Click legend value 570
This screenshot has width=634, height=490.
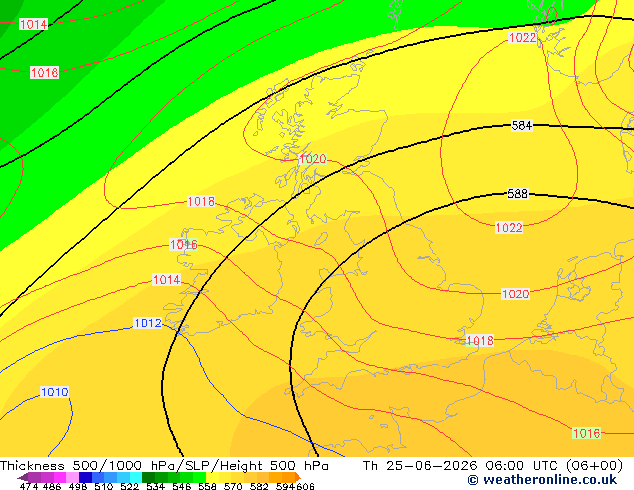[233, 486]
